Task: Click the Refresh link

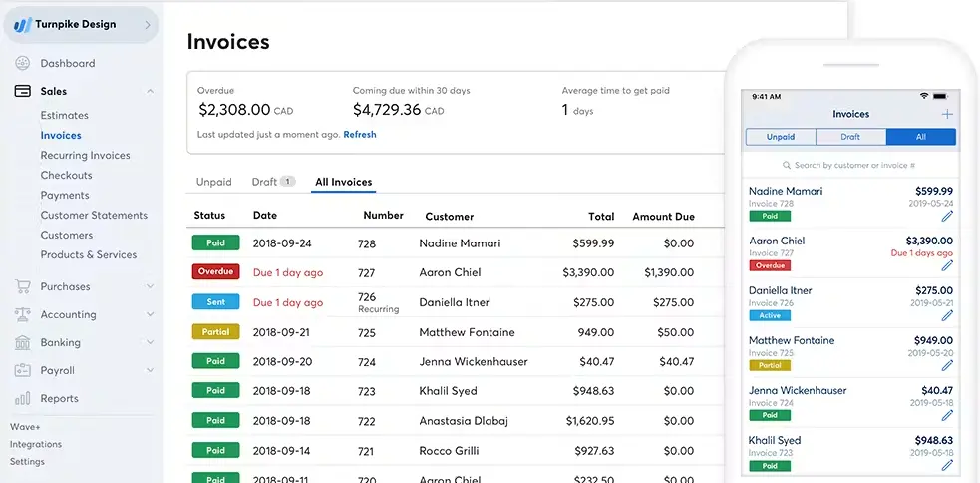Action: click(x=360, y=134)
